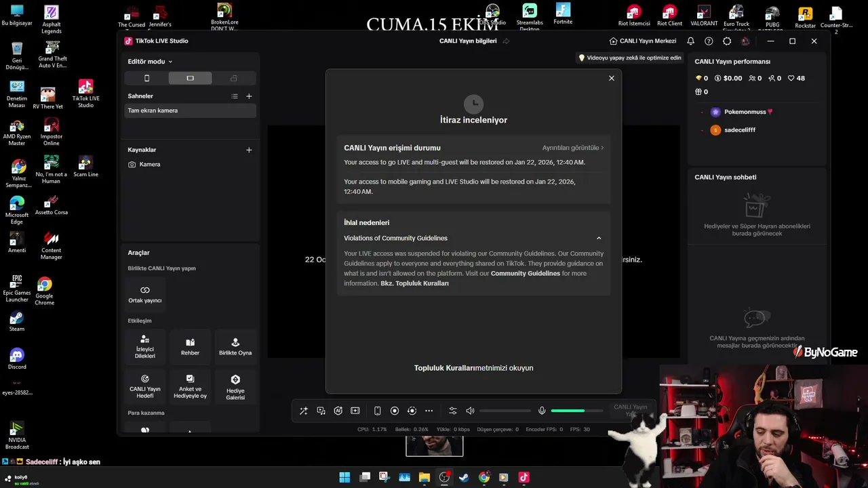Close the İtiraz inceleniyor dialog
The height and width of the screenshot is (488, 868).
[x=611, y=78]
